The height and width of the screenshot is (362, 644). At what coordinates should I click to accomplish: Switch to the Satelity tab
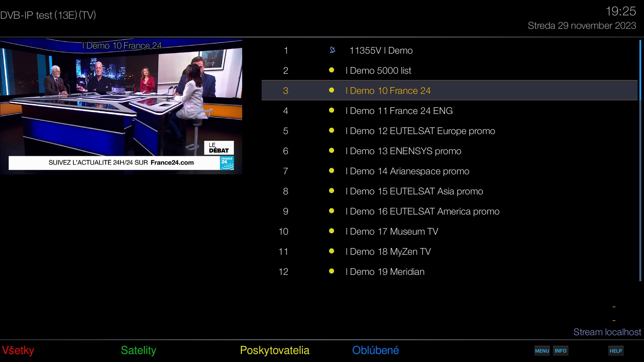(x=139, y=350)
